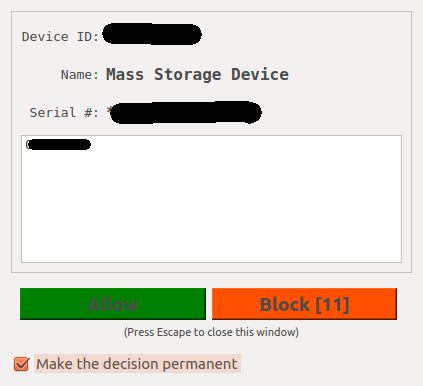Click the Name label
423x386 pixels.
[x=80, y=75]
